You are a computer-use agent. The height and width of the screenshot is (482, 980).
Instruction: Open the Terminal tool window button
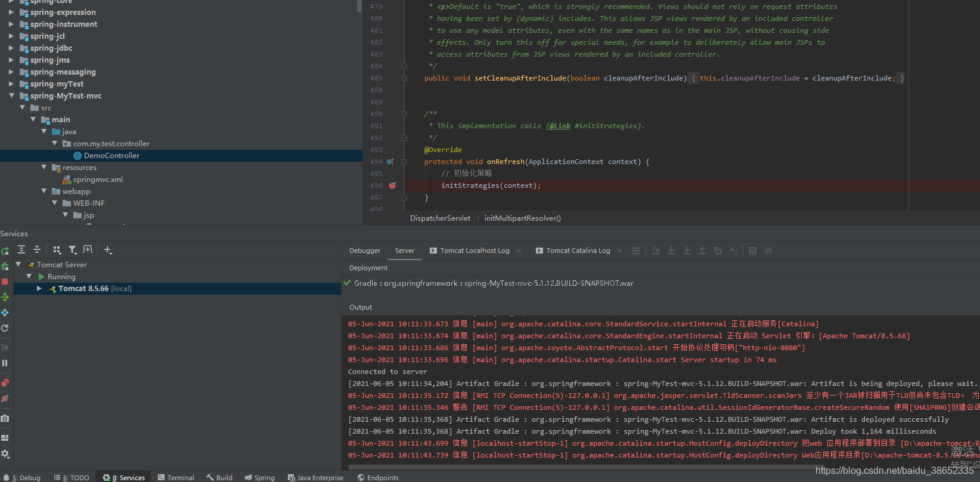pos(176,478)
